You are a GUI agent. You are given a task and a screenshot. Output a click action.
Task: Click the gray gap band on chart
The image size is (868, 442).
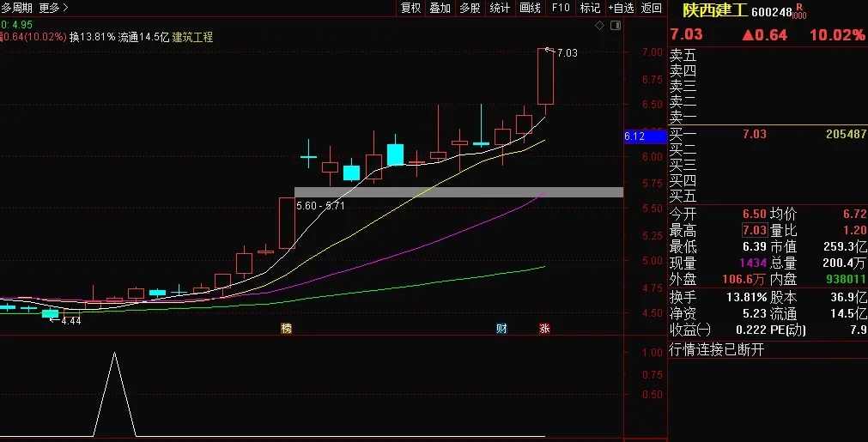459,192
